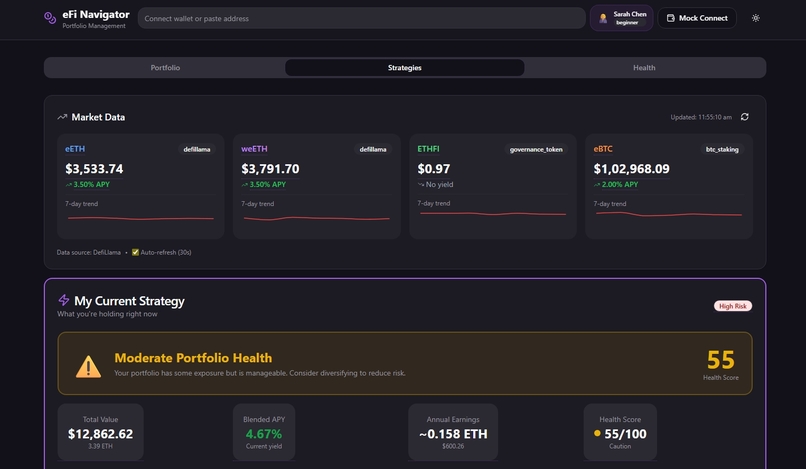Click the ETHFI governance_token badge
This screenshot has height=469, width=806.
click(536, 149)
